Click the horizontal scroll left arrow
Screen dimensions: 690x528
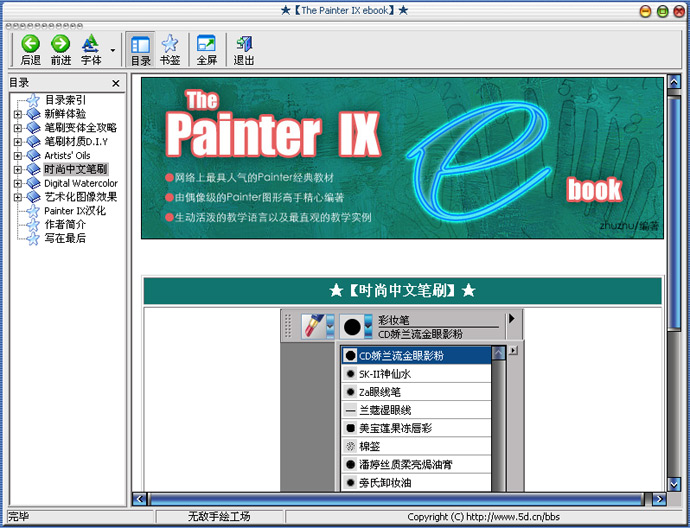pos(140,499)
